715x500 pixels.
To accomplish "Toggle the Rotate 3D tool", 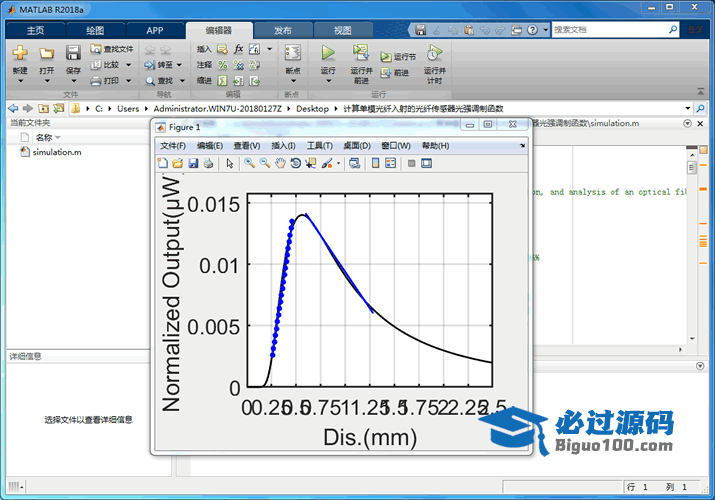I will (x=295, y=163).
